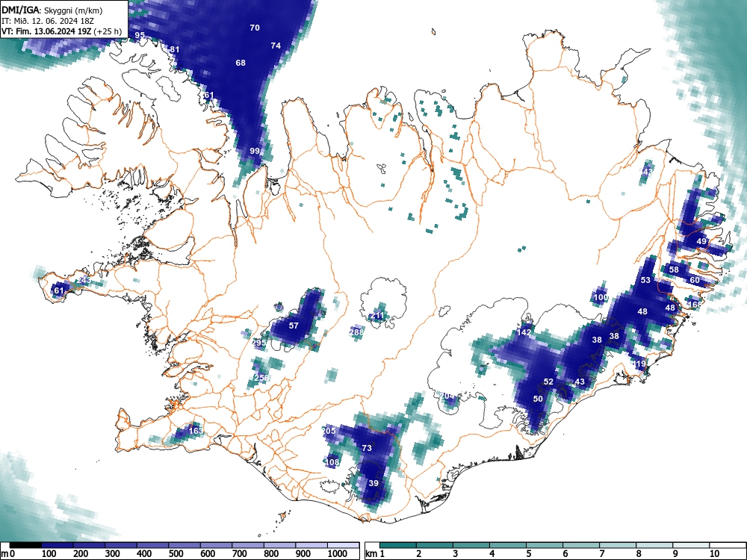
Task: Click the visibility value 95 on the map
Action: coord(140,35)
